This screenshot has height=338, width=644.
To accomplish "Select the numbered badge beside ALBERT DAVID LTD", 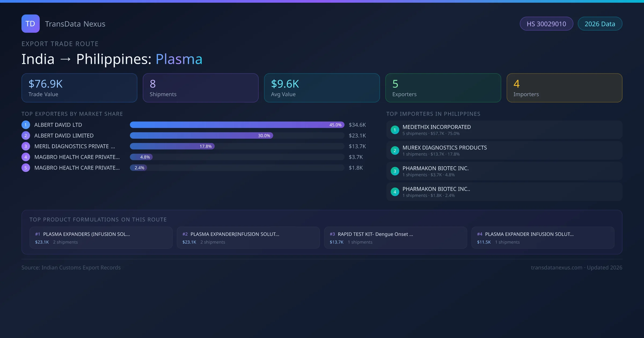I will (25, 125).
